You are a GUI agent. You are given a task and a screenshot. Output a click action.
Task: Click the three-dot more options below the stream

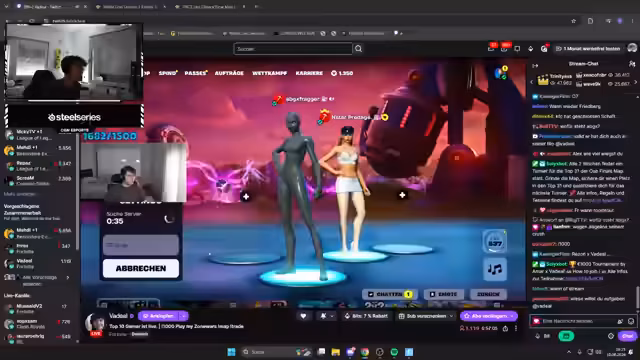tap(516, 328)
